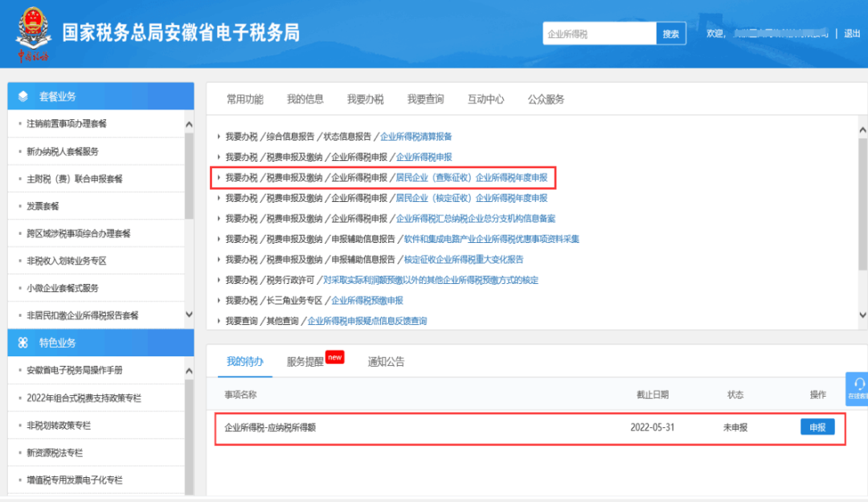Open the online customer service headset icon
Image resolution: width=868 pixels, height=502 pixels.
pyautogui.click(x=859, y=384)
